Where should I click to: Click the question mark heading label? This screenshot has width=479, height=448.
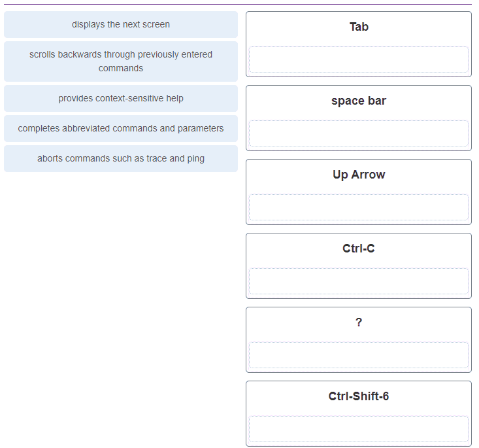click(359, 322)
